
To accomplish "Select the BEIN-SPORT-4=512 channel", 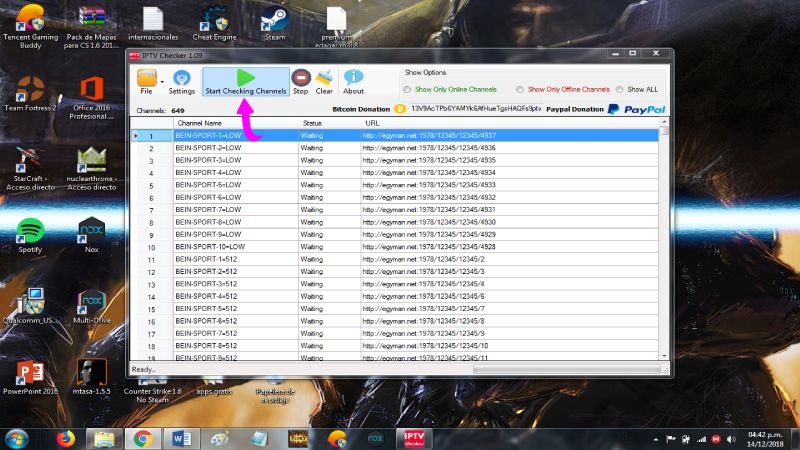I will click(206, 296).
